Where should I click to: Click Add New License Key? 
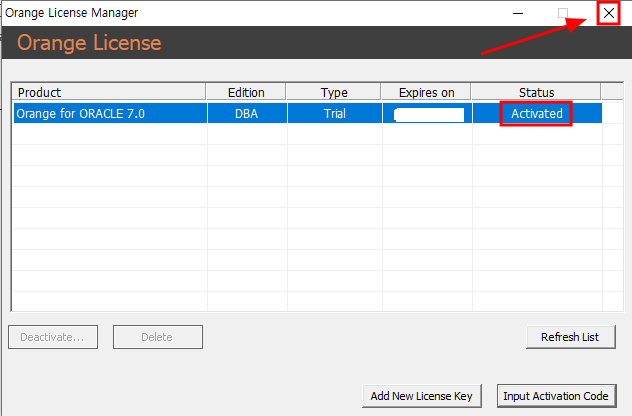(x=422, y=396)
